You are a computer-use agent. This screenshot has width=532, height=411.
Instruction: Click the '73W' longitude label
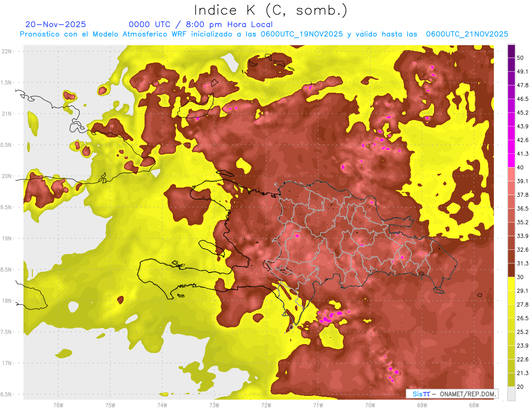[x=214, y=405]
